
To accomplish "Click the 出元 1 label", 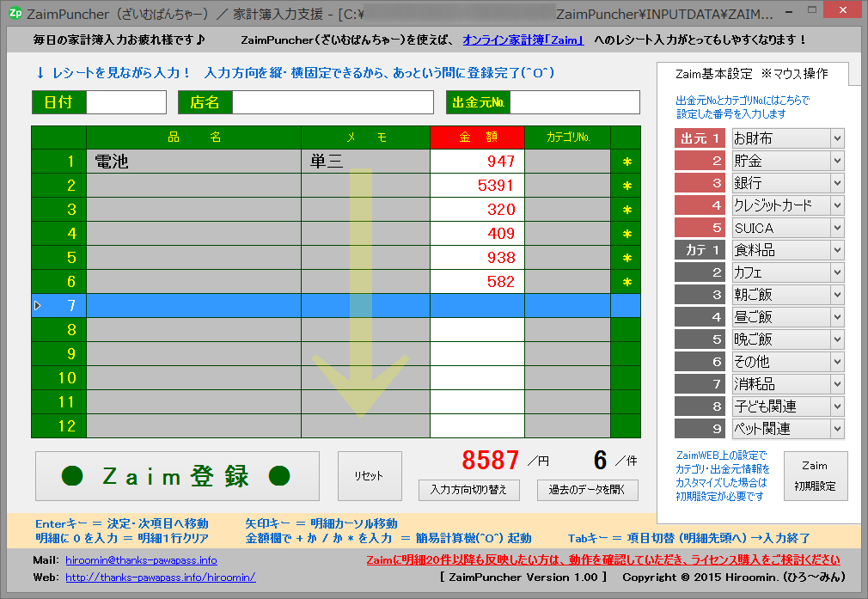I will pyautogui.click(x=700, y=138).
